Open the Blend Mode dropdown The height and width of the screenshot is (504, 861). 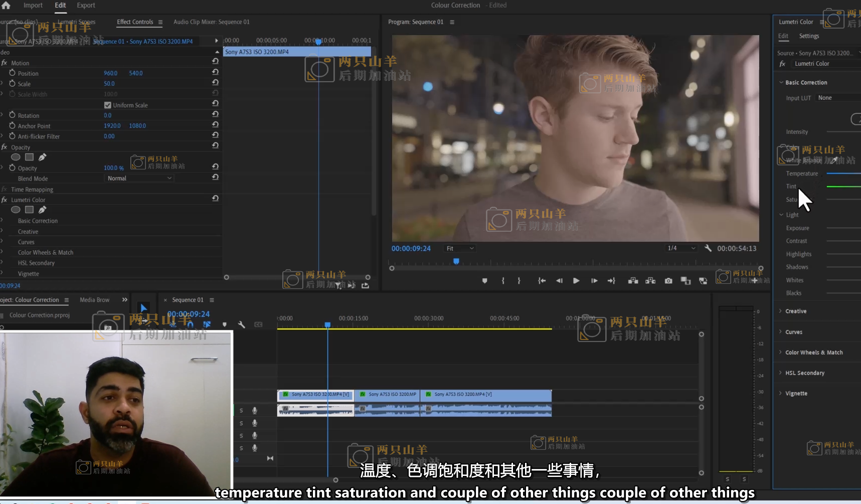point(139,179)
